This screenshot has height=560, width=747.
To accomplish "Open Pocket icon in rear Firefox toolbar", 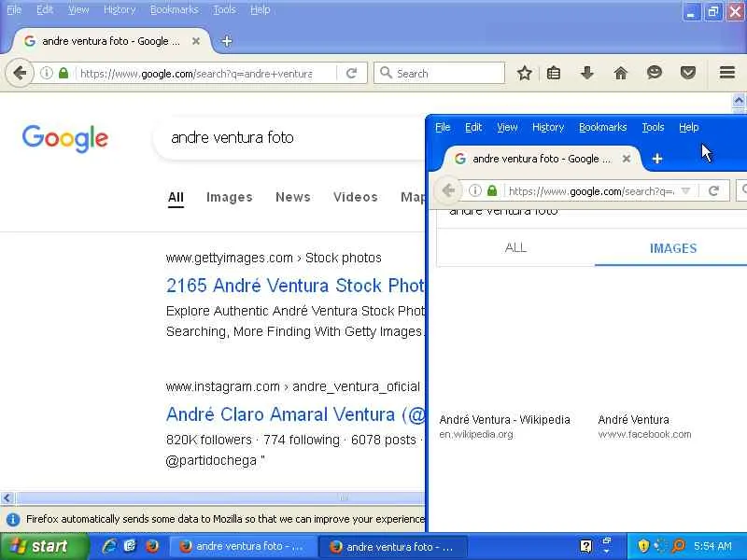I will coord(688,73).
